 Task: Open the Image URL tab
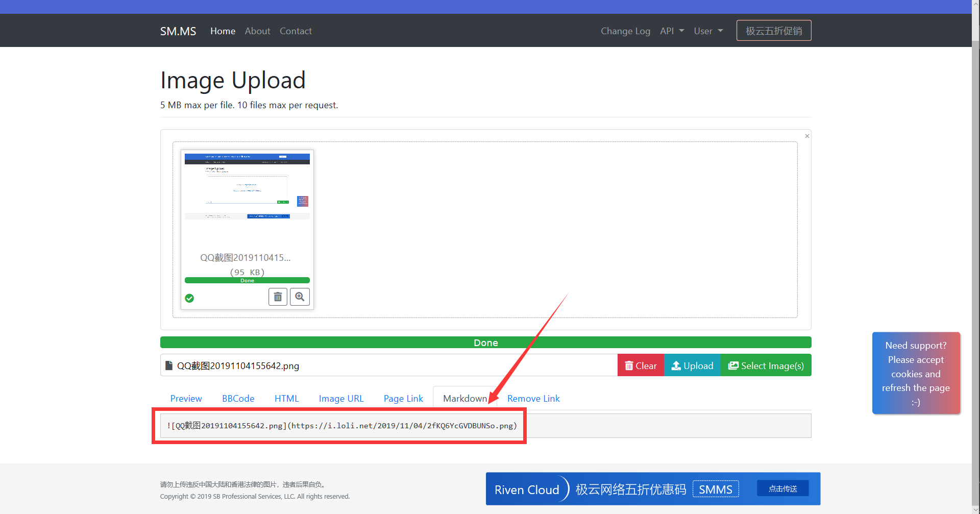pyautogui.click(x=341, y=398)
